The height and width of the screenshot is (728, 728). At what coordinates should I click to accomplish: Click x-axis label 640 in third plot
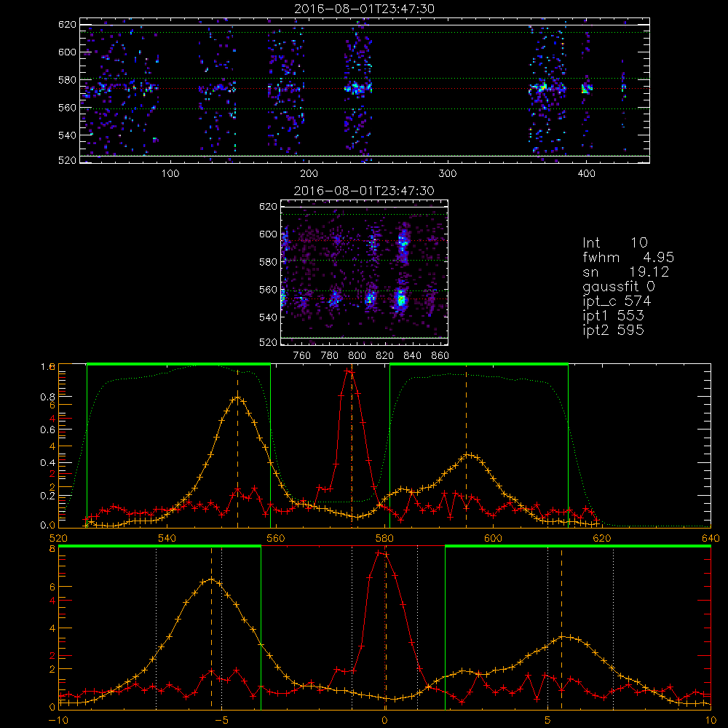coord(711,538)
